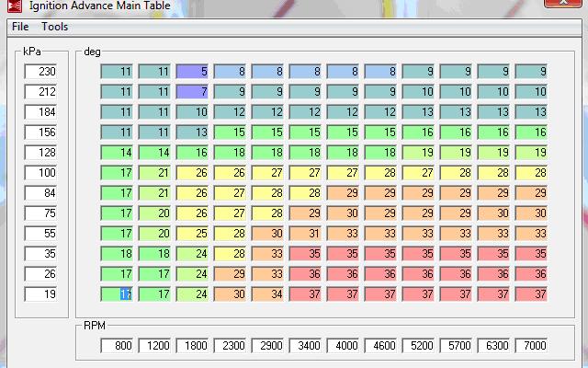Click the 4600 RPM axis field
This screenshot has width=588, height=368.
point(380,346)
